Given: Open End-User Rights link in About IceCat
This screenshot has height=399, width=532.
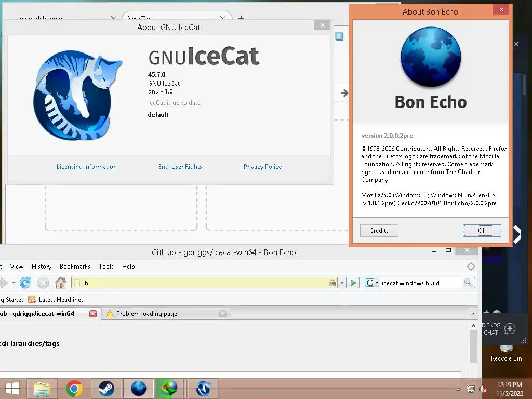Looking at the screenshot, I should (x=180, y=167).
